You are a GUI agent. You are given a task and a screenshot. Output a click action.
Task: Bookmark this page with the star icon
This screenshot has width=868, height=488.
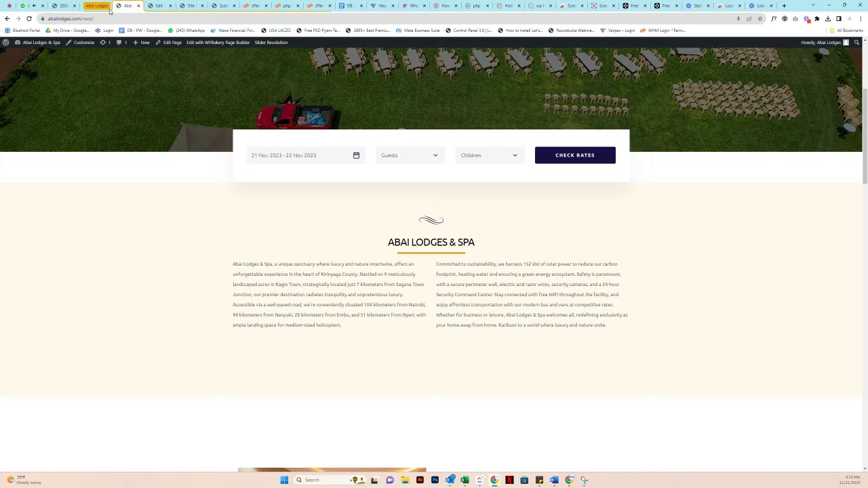[x=760, y=18]
